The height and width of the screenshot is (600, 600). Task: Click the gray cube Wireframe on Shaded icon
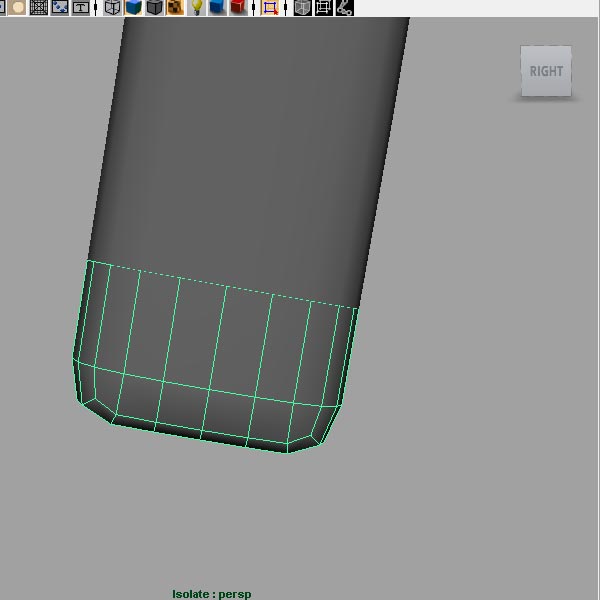click(155, 7)
